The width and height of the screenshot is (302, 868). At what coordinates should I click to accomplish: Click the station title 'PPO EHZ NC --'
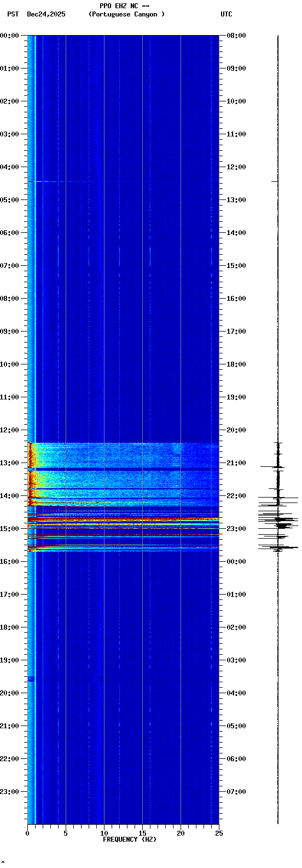tap(125, 6)
